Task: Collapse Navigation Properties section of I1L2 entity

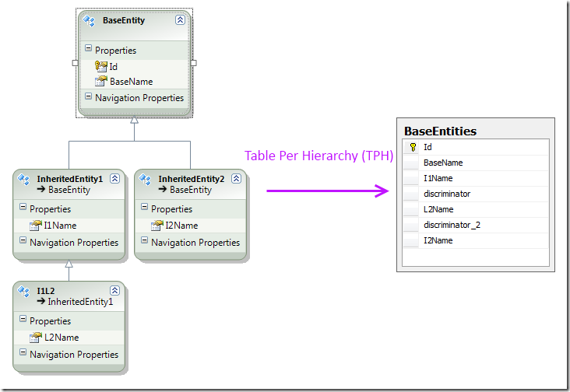Action: 23,352
